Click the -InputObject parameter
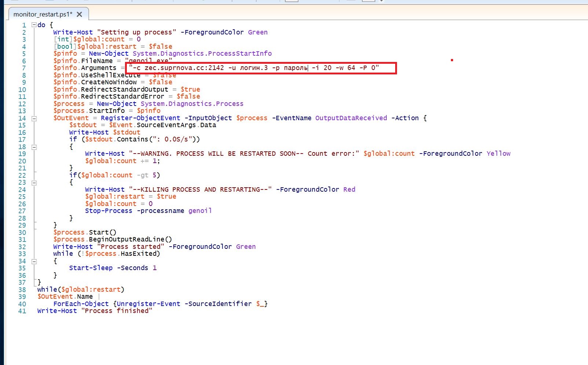 pyautogui.click(x=208, y=118)
